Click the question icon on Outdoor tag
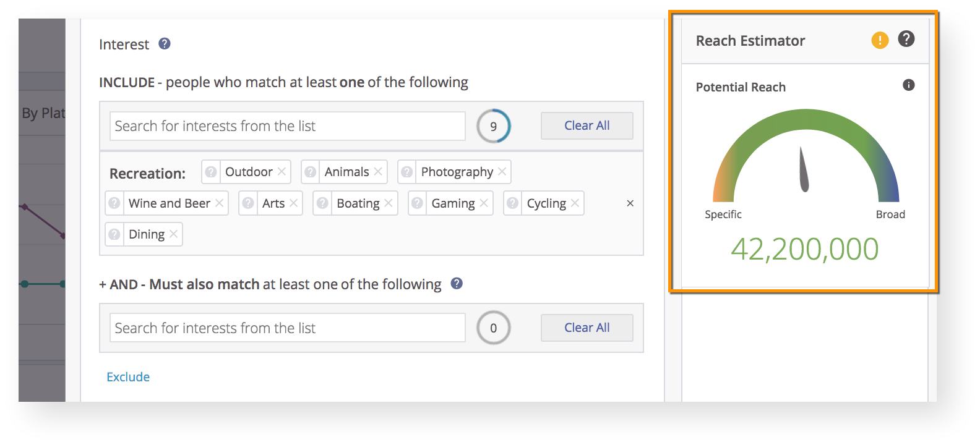The width and height of the screenshot is (980, 445). pos(211,172)
